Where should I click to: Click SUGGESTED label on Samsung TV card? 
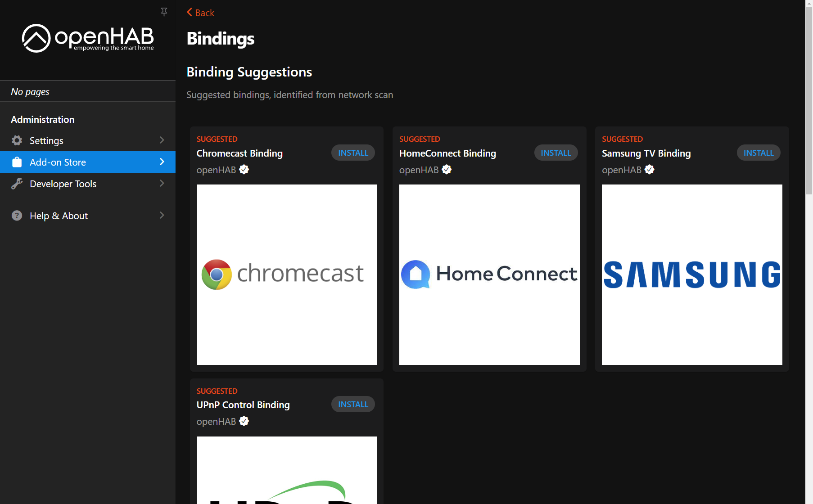tap(622, 139)
